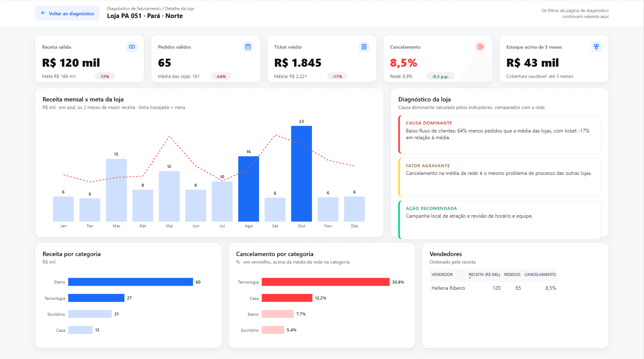Viewport: 644px width, 359px height.
Task: Click the R$ 1.845 ticket médio value
Action: (298, 63)
